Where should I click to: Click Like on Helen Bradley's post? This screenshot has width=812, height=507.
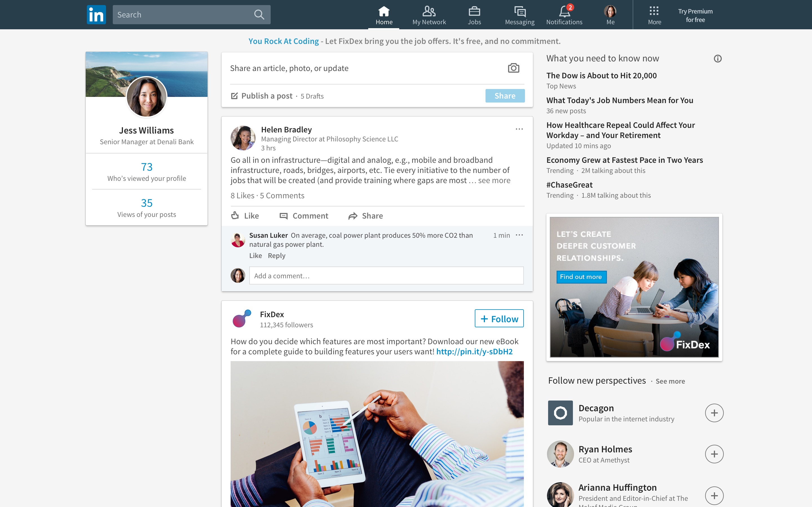click(x=246, y=215)
